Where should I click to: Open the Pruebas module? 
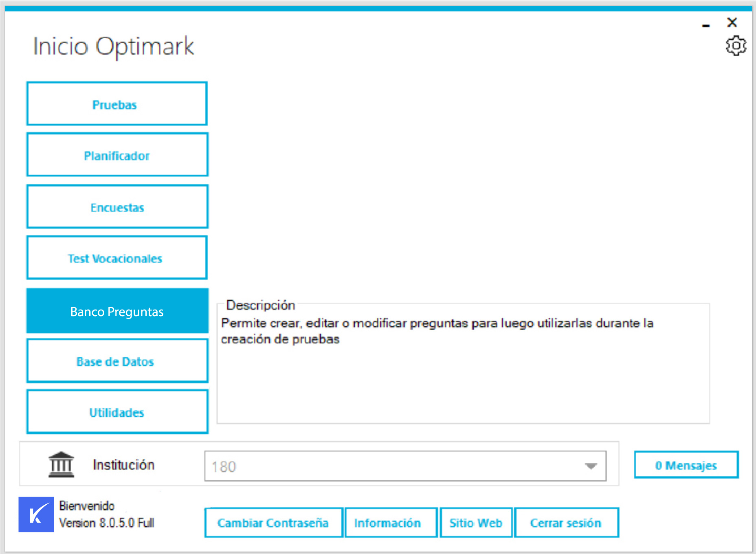[x=117, y=103]
